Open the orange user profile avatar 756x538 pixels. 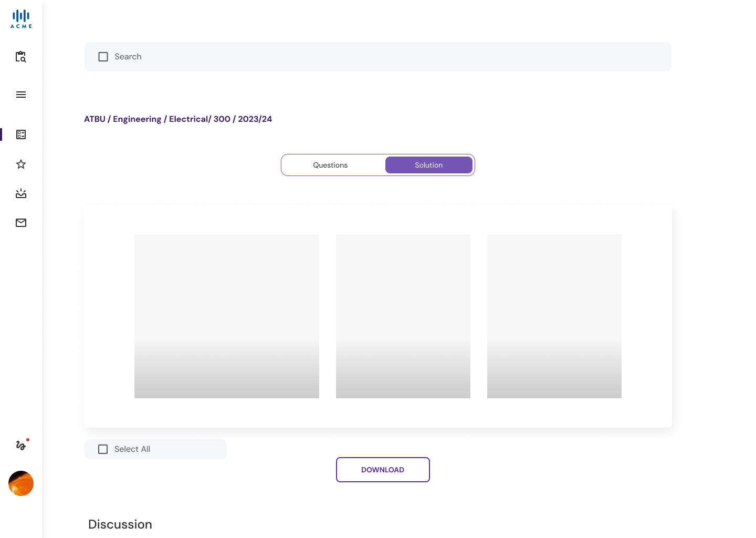[x=21, y=483]
